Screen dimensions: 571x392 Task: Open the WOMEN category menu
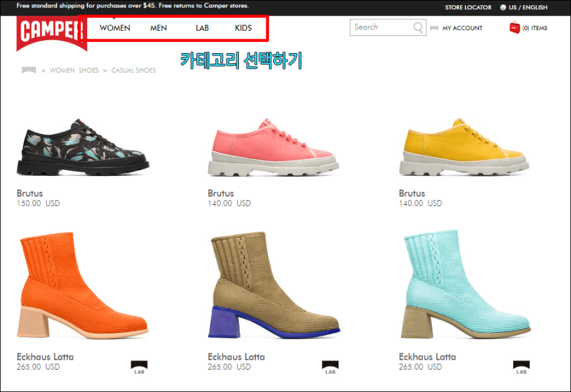tap(115, 28)
